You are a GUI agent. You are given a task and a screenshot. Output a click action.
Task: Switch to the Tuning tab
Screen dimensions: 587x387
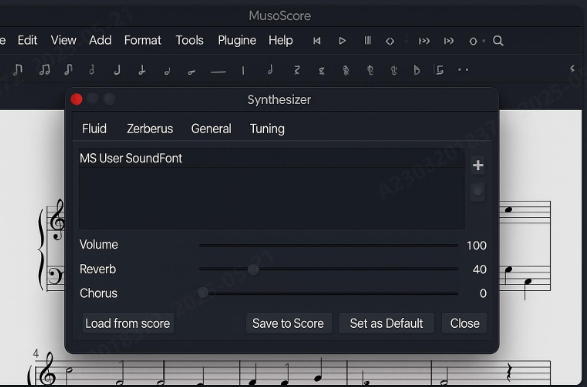267,129
